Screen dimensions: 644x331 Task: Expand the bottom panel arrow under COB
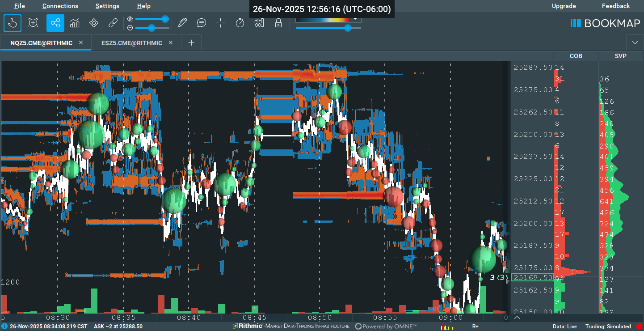pos(517,318)
